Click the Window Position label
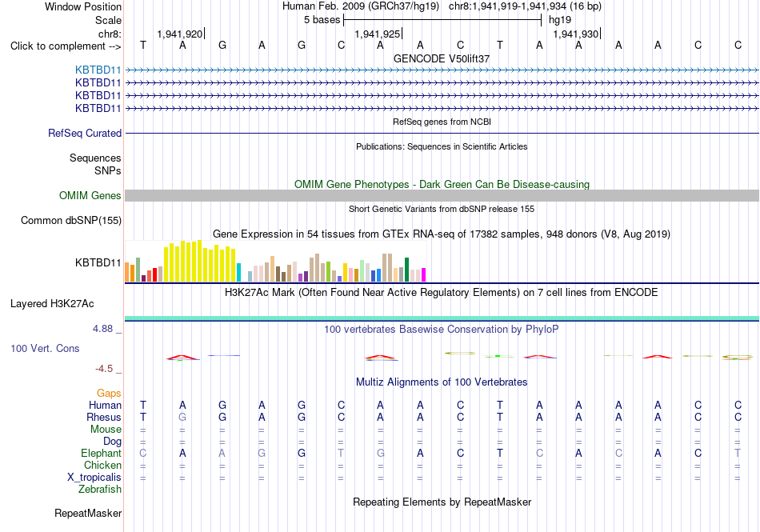This screenshot has width=760, height=532. pyautogui.click(x=83, y=6)
